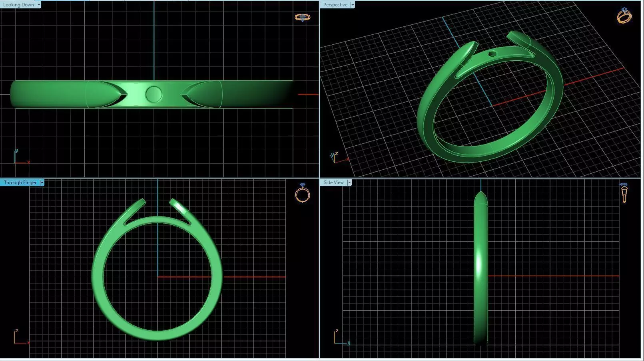
Task: Click the perspective ring icon in Perspective viewport
Action: pos(624,16)
